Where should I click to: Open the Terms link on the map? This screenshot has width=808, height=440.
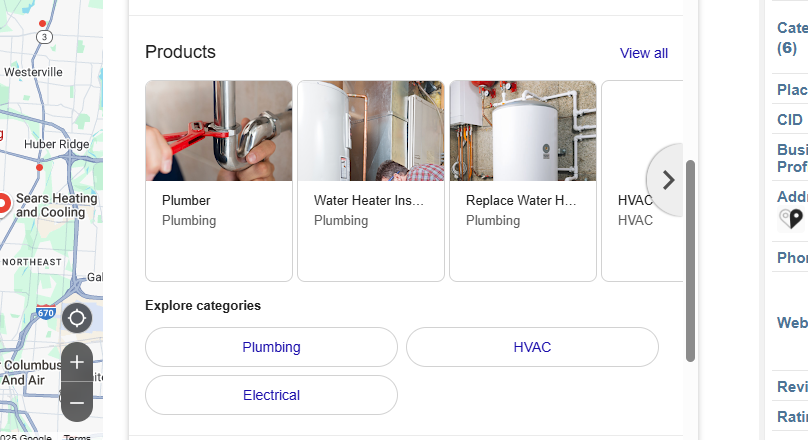coord(77,437)
